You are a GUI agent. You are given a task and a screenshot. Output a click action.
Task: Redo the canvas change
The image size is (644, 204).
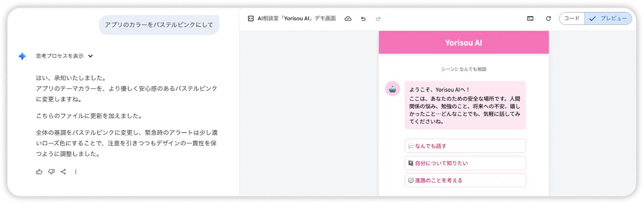[378, 18]
